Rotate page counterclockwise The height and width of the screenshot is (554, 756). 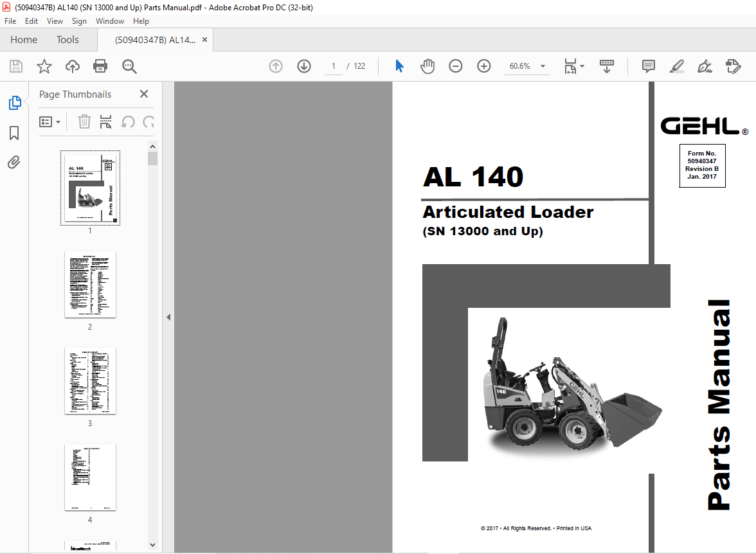pos(128,121)
